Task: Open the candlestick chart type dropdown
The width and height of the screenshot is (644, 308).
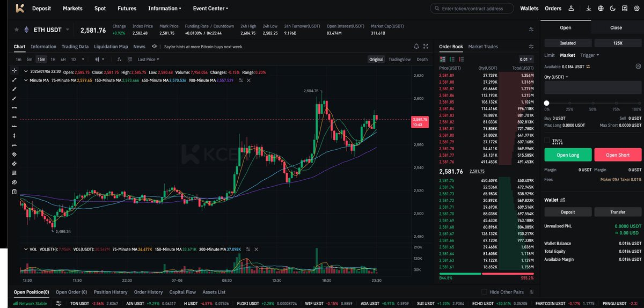Action: 100,60
